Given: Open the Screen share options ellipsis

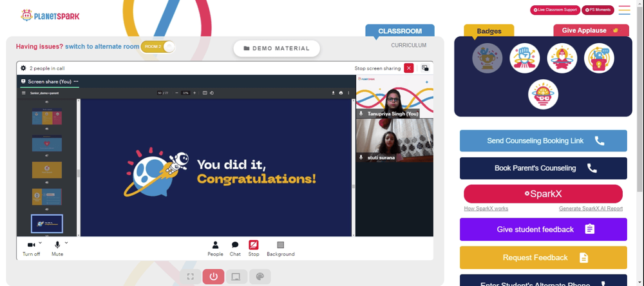Looking at the screenshot, I should pos(76,81).
